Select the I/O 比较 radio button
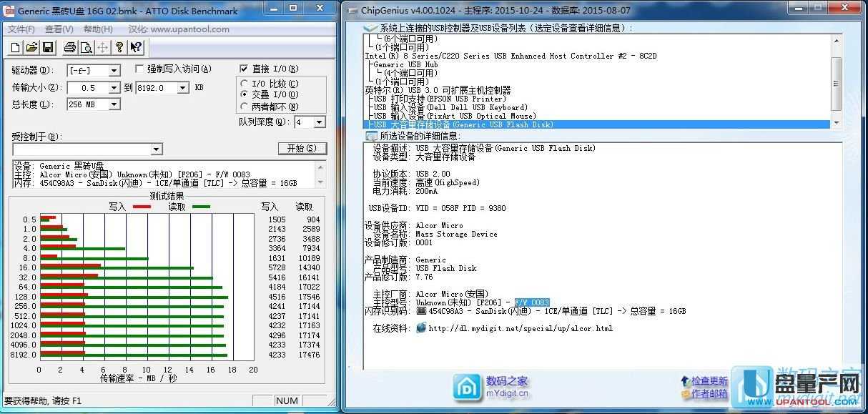This screenshot has width=868, height=414. (x=245, y=84)
